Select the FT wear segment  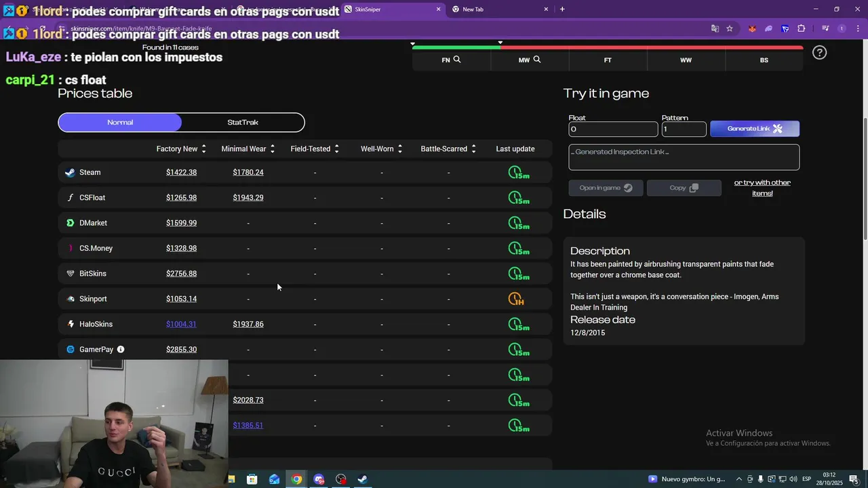pyautogui.click(x=608, y=60)
